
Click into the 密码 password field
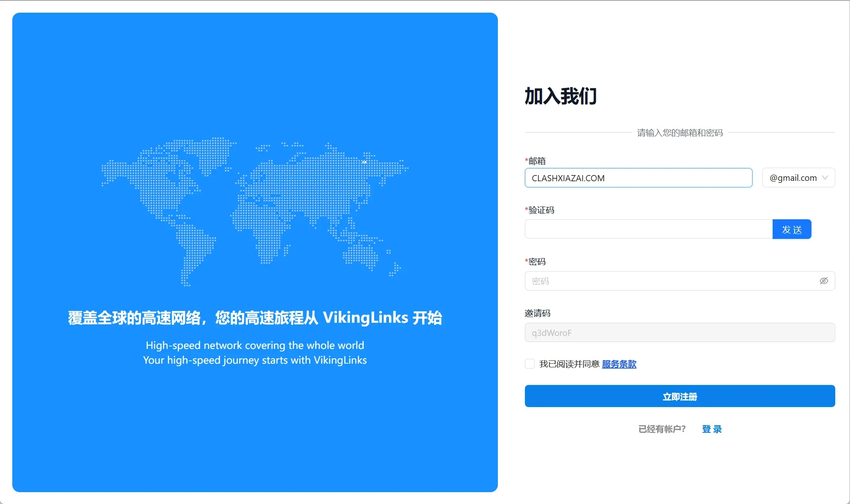coord(671,281)
